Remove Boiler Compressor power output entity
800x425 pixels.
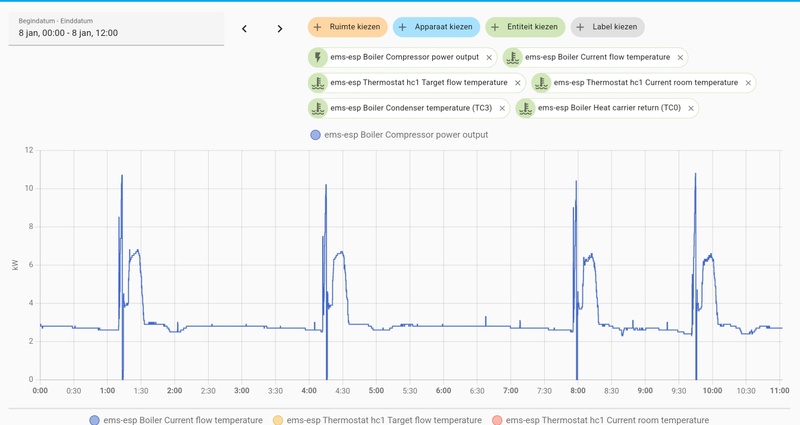point(489,58)
